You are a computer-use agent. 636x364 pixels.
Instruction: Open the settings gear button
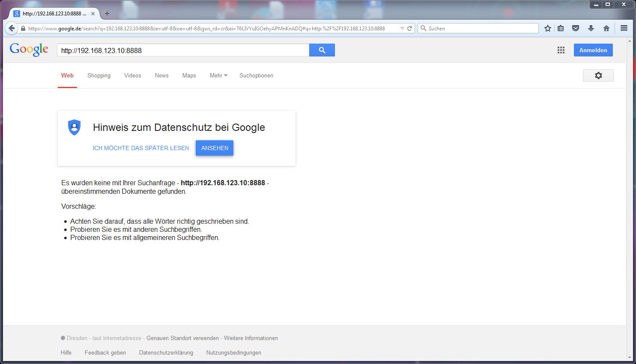click(598, 75)
